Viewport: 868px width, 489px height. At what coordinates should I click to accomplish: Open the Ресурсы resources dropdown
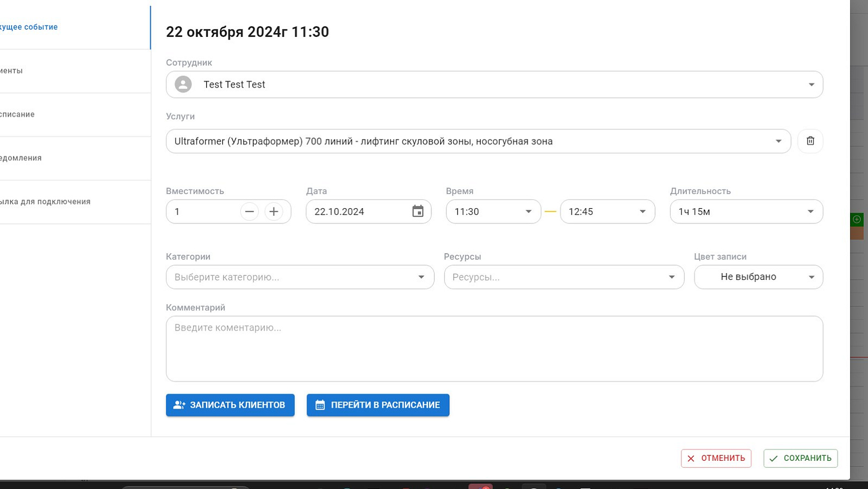pos(564,277)
